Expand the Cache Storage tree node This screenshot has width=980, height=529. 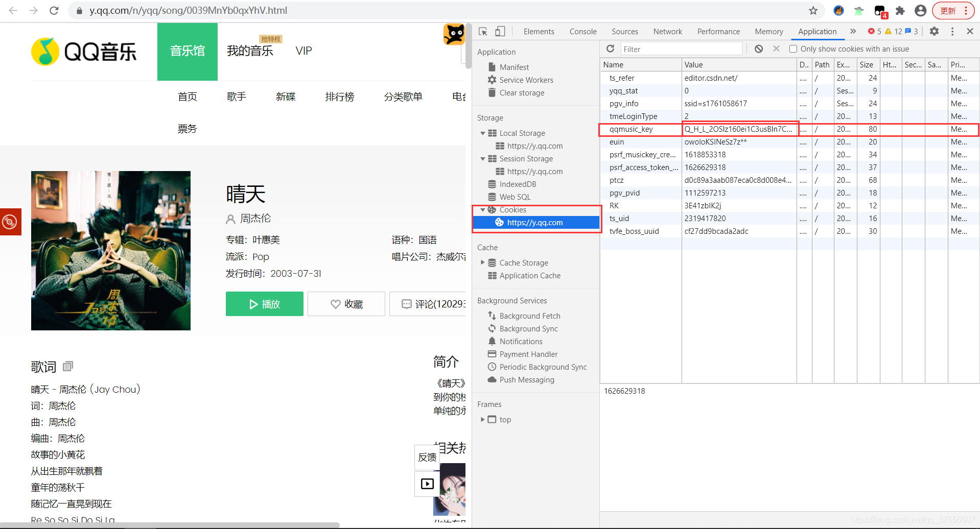[483, 262]
